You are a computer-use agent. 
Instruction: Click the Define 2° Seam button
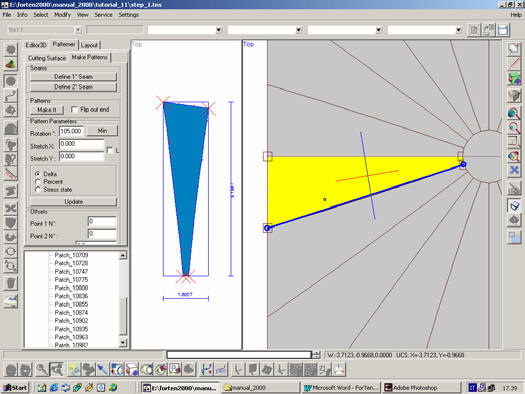(73, 87)
